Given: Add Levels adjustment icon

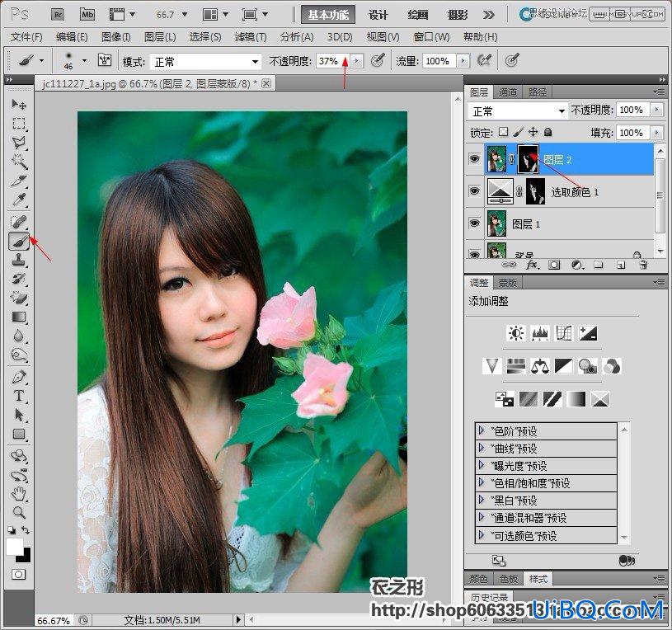Looking at the screenshot, I should coord(540,333).
